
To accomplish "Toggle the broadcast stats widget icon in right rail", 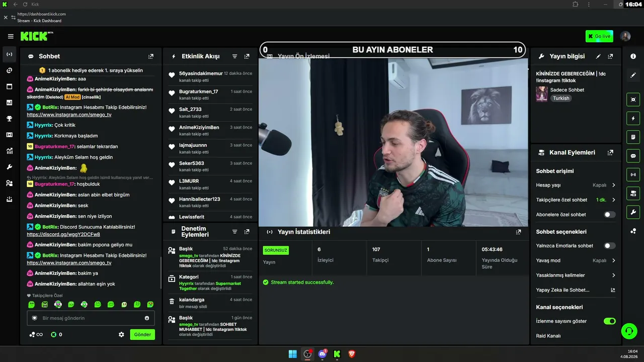I will coord(633,174).
